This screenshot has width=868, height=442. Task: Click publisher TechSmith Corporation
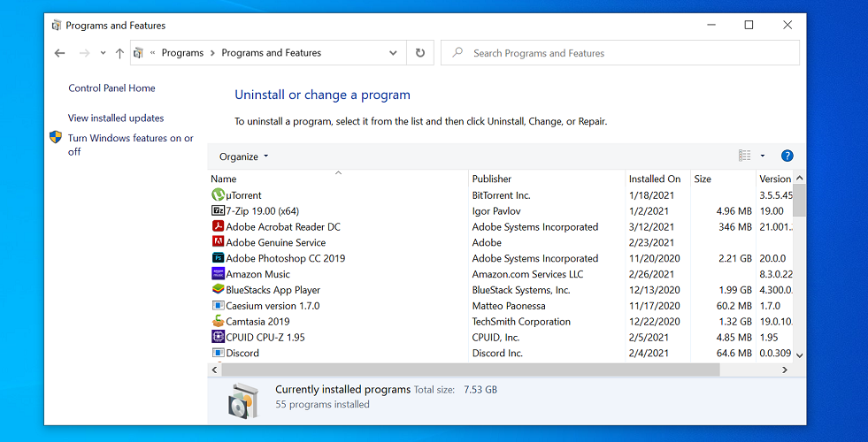[521, 322]
